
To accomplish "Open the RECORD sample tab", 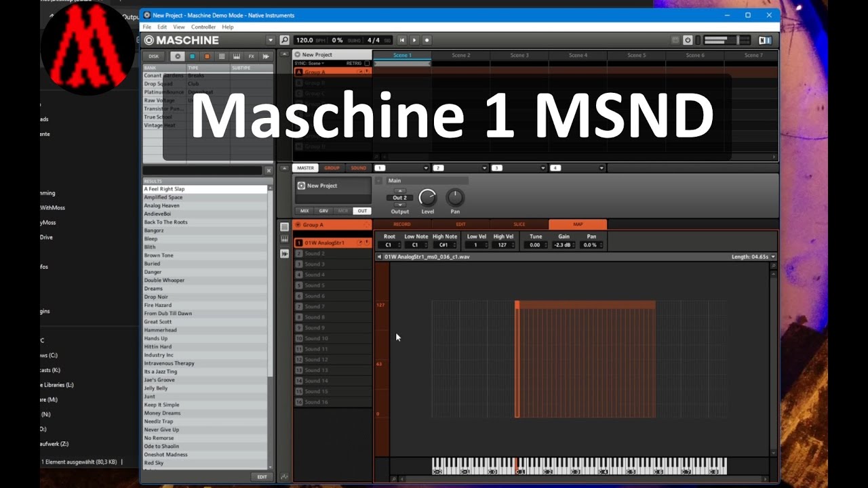I will (x=402, y=224).
